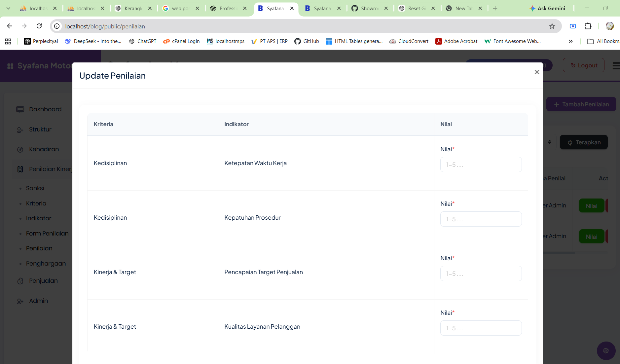
Task: Open the Kriteria submenu item
Action: [x=36, y=203]
